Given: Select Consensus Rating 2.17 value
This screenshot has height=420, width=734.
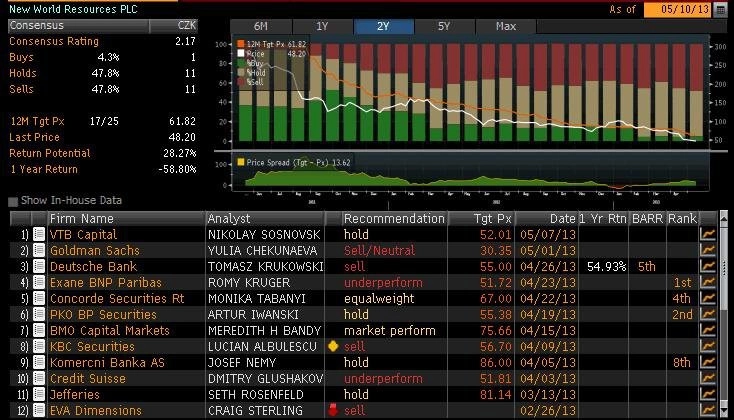Looking at the screenshot, I should pos(185,41).
